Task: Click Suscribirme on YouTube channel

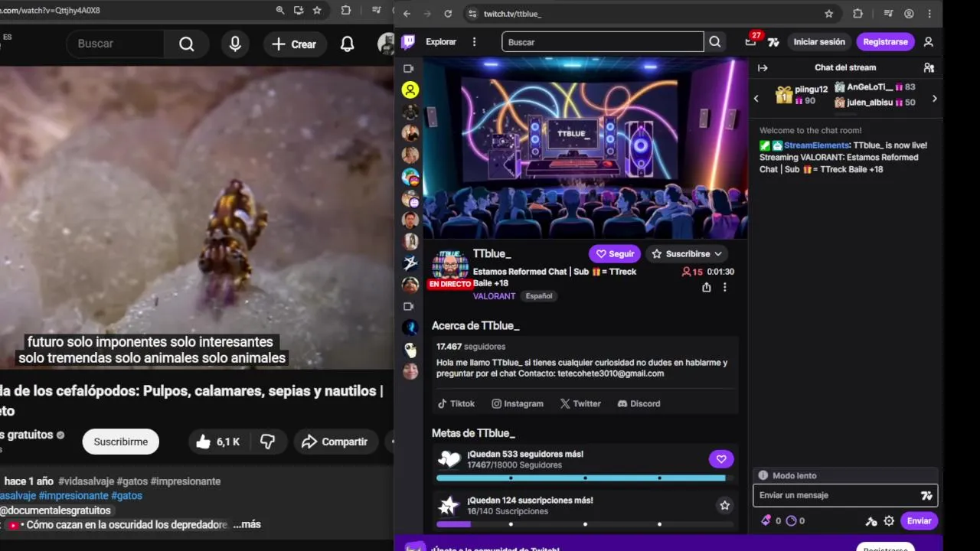Action: click(121, 442)
